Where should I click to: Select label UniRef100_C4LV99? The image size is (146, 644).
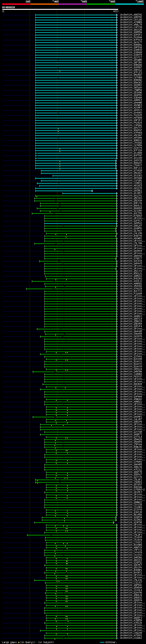coord(131,233)
